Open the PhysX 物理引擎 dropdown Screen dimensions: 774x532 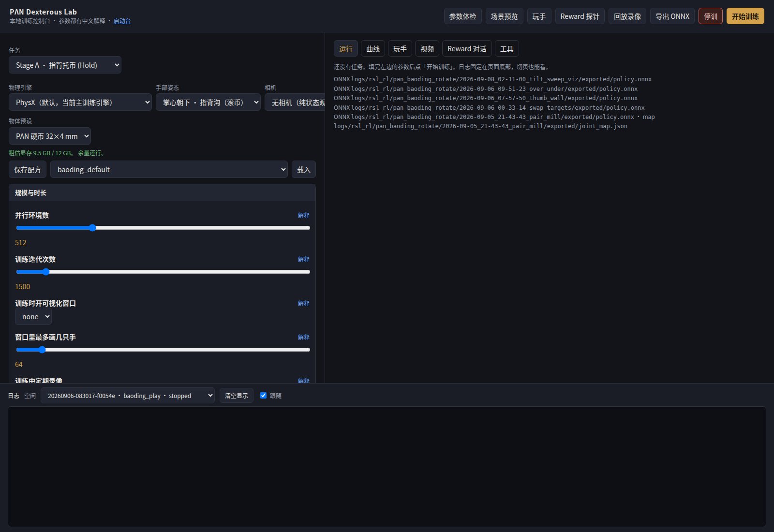click(x=80, y=102)
